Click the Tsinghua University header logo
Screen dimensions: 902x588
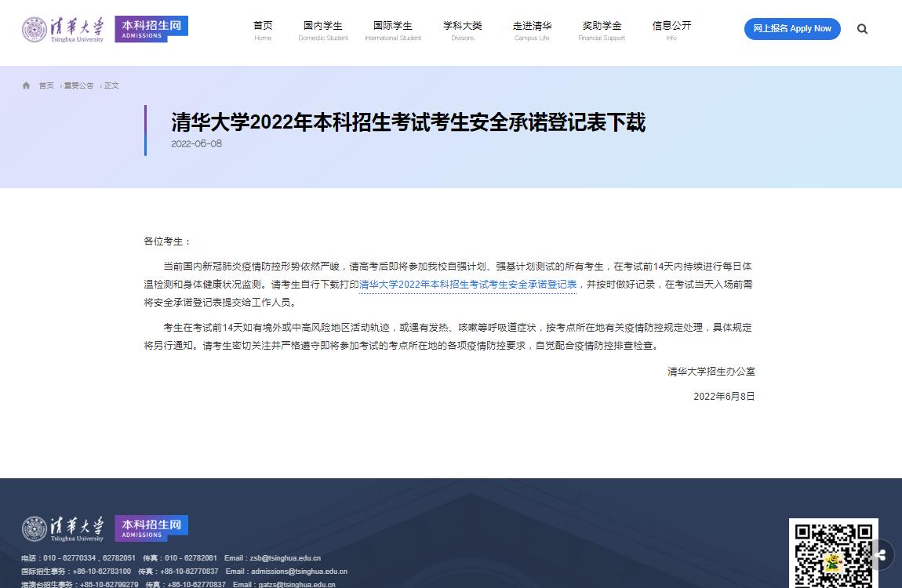coord(64,29)
